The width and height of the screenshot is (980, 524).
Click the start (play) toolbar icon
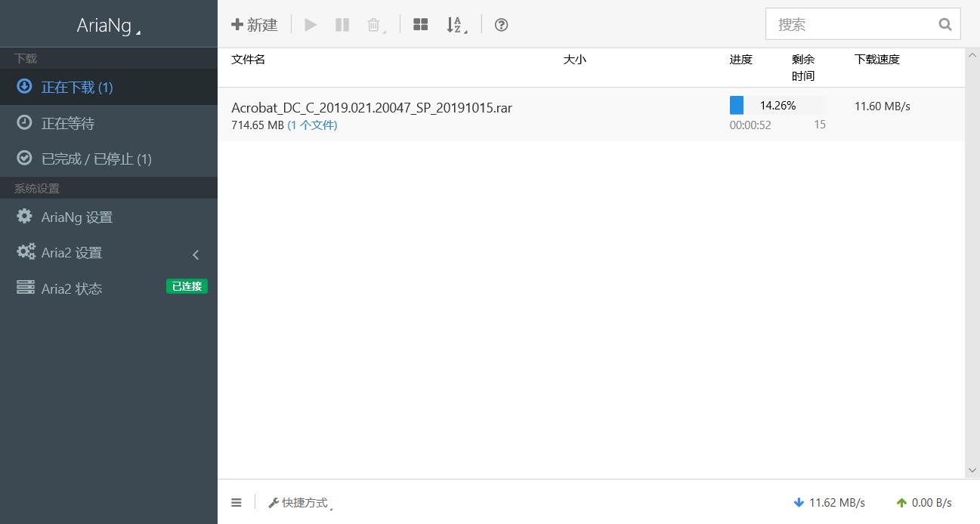(x=311, y=25)
